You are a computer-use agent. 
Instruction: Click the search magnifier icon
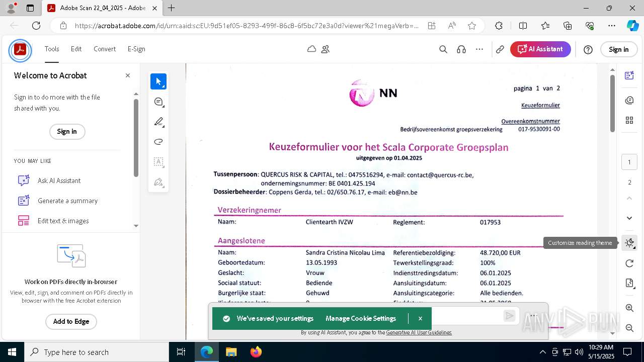pos(443,49)
